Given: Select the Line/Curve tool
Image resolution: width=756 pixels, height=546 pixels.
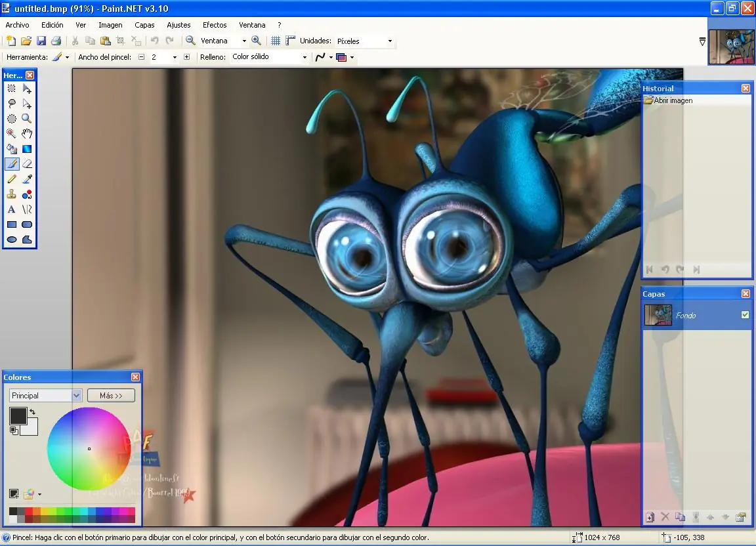Looking at the screenshot, I should (x=27, y=209).
